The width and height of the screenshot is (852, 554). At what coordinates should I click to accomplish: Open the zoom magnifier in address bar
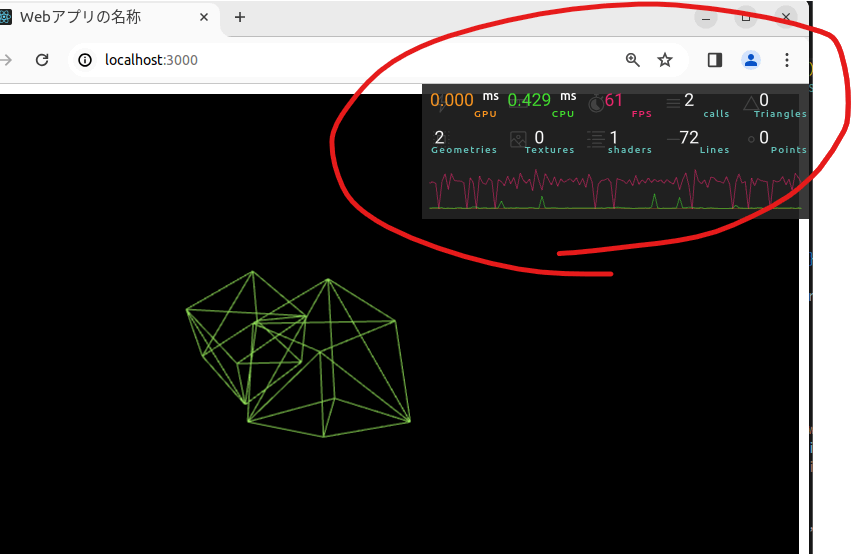coord(632,60)
